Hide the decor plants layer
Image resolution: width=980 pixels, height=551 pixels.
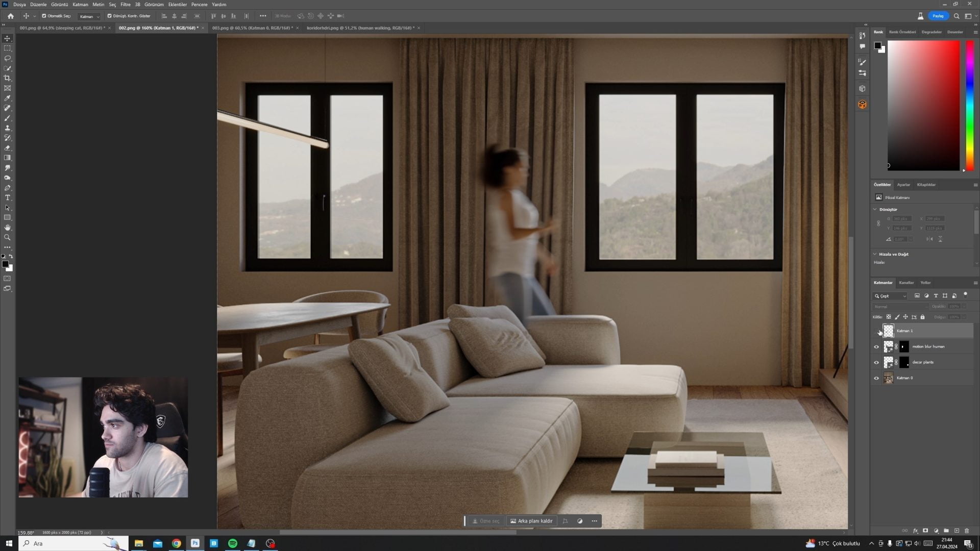point(876,363)
